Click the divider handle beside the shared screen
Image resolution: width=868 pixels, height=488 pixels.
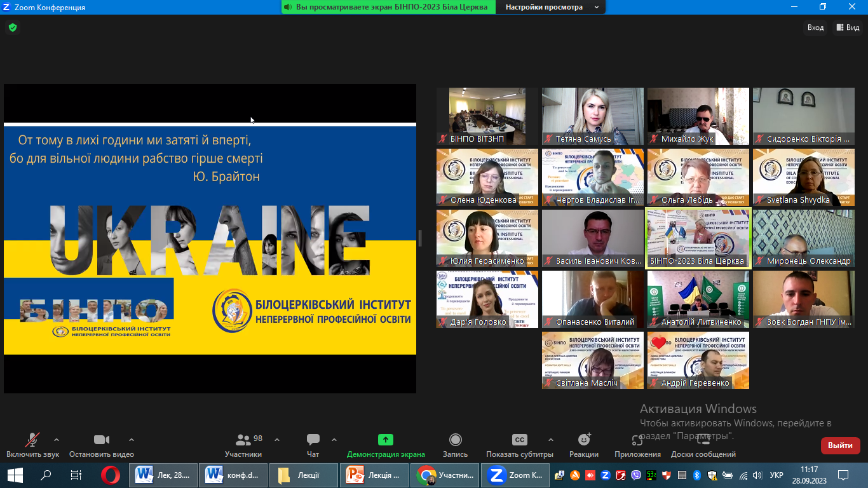point(420,238)
